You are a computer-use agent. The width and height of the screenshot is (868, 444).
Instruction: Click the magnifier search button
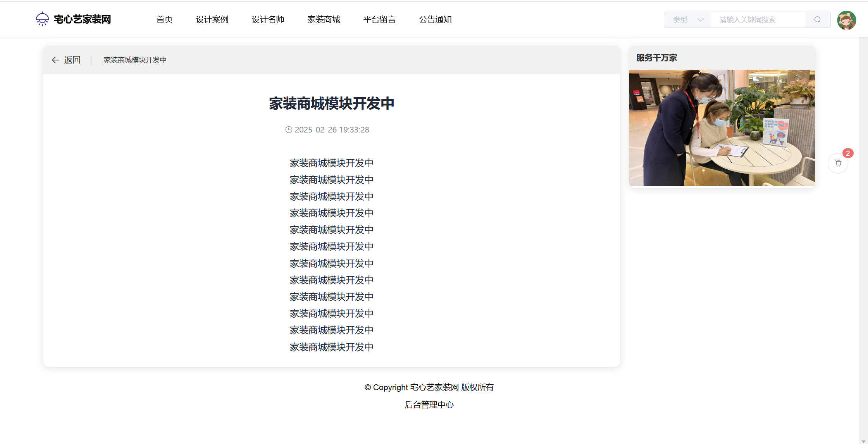pos(817,20)
